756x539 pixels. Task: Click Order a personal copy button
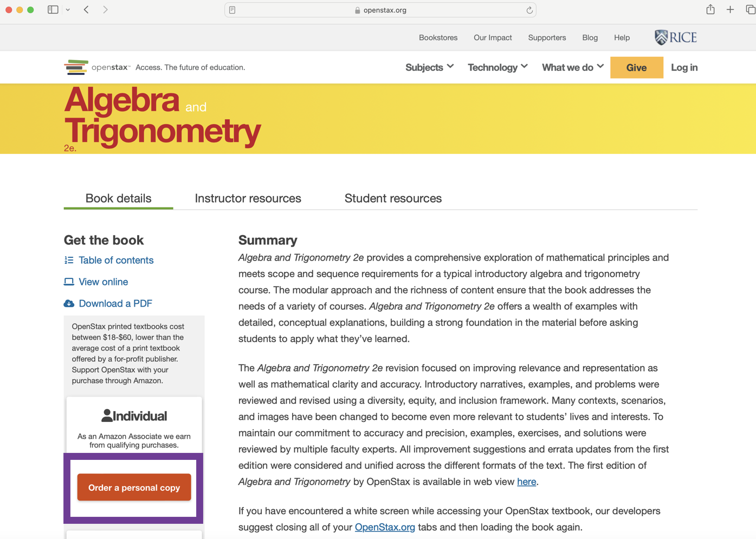134,488
